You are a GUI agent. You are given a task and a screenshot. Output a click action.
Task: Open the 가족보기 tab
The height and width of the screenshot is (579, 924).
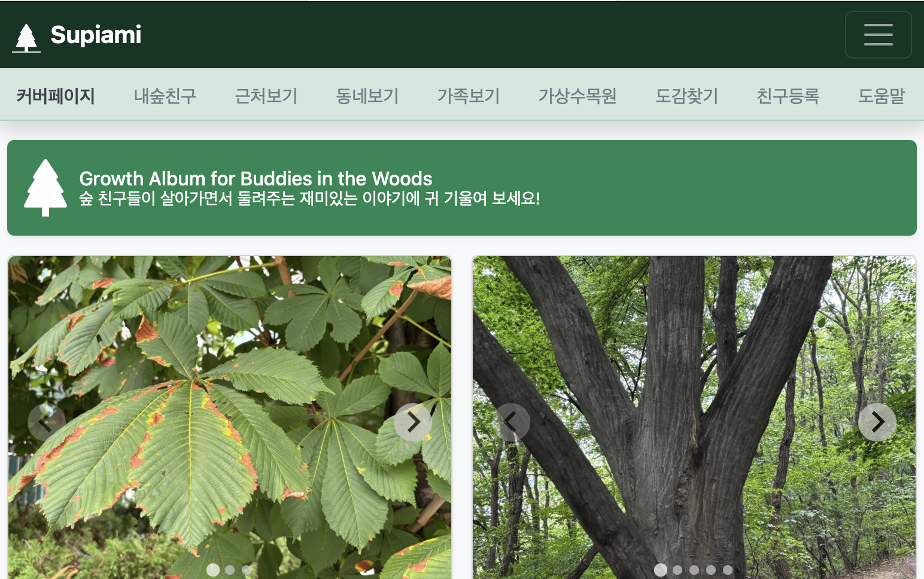[x=469, y=96]
